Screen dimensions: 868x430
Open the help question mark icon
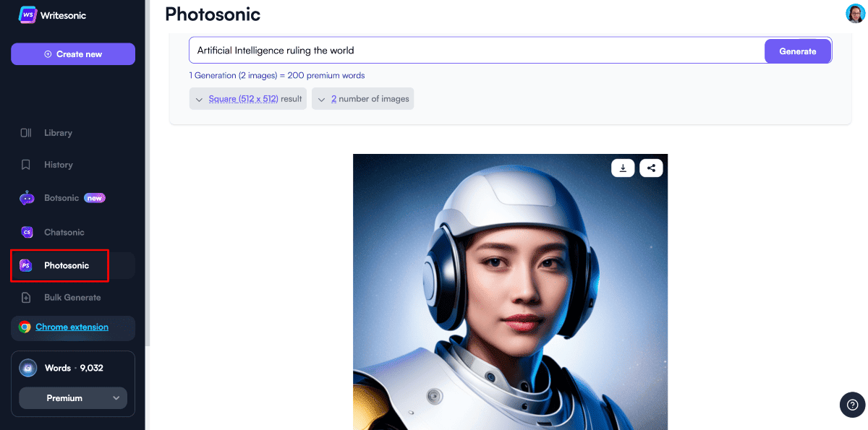852,405
